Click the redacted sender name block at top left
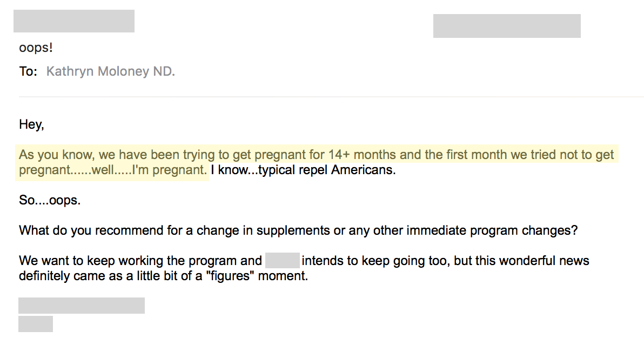This screenshot has width=644, height=344. click(74, 21)
